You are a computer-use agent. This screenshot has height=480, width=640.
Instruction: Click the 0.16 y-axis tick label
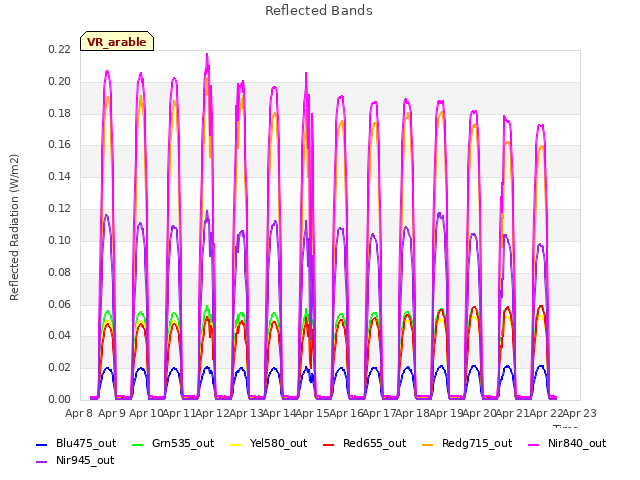pos(60,145)
